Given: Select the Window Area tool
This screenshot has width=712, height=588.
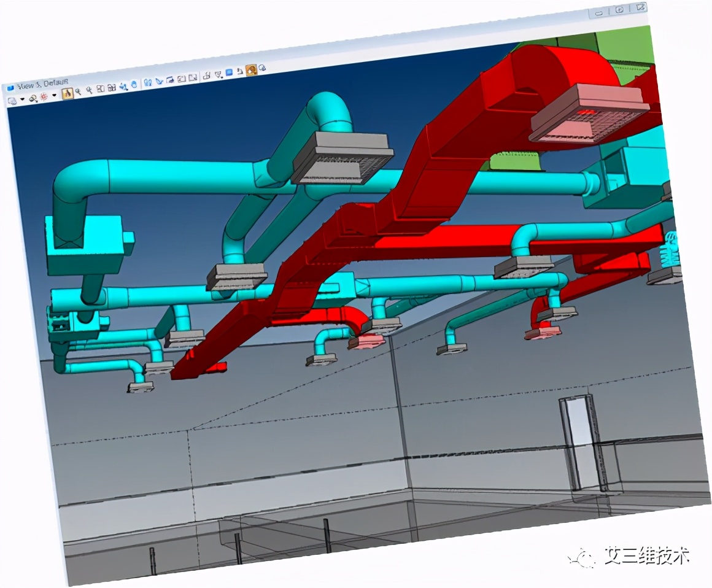Looking at the screenshot, I should click(x=100, y=88).
